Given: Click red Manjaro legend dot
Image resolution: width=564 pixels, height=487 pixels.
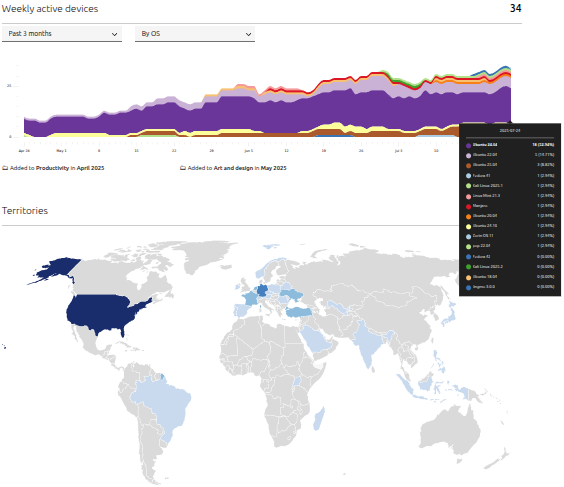Looking at the screenshot, I should click(x=468, y=206).
